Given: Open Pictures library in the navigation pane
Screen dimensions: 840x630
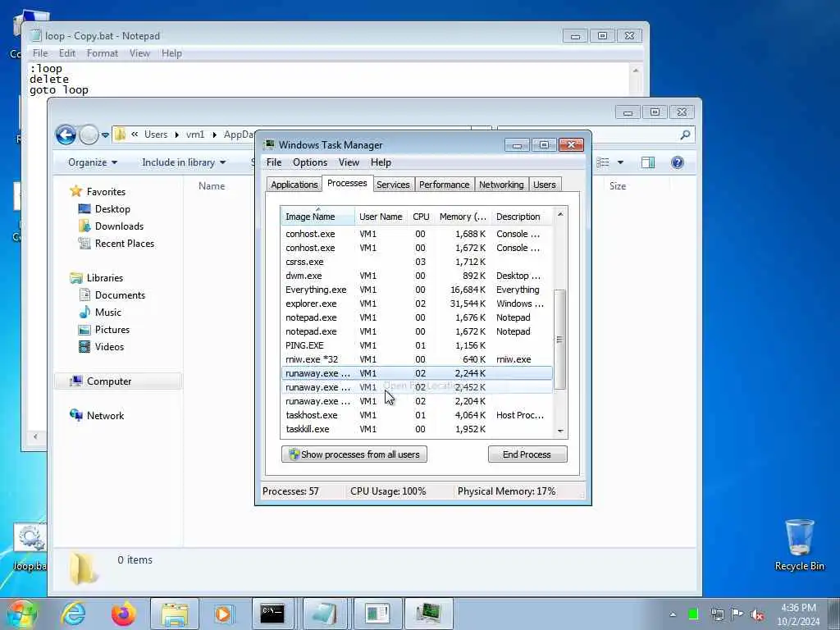Looking at the screenshot, I should tap(112, 330).
